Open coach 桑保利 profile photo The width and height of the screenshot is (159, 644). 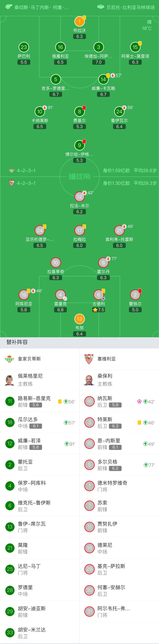pyautogui.click(x=89, y=380)
